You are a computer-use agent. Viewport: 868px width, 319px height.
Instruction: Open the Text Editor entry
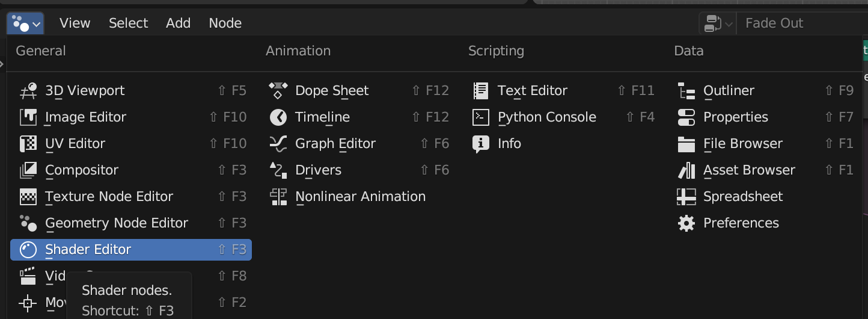coord(532,91)
